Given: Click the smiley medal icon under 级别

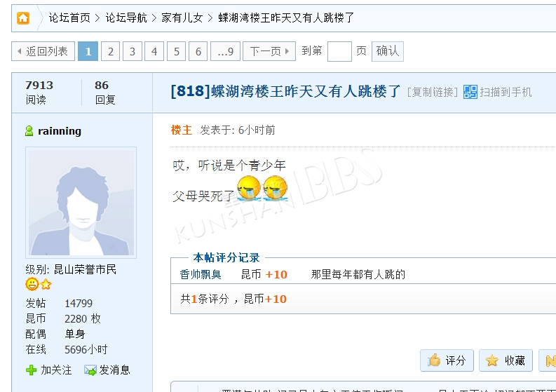Looking at the screenshot, I should [32, 284].
